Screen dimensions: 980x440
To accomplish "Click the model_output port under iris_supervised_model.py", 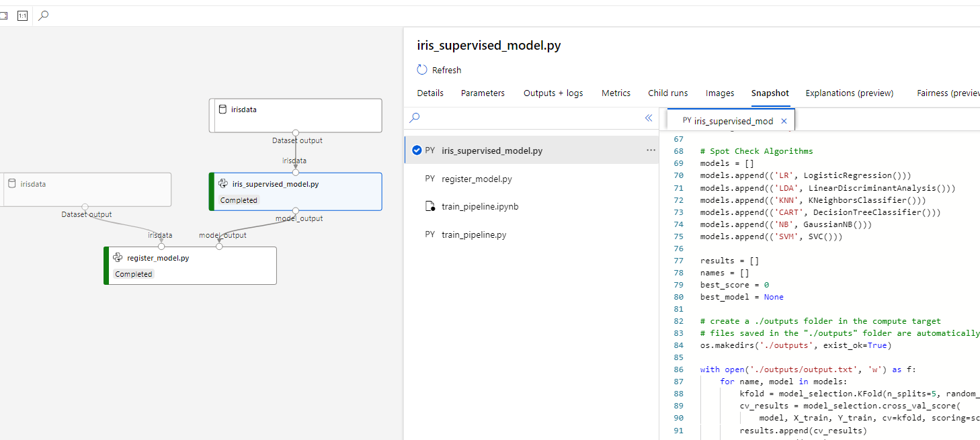I will [x=296, y=210].
